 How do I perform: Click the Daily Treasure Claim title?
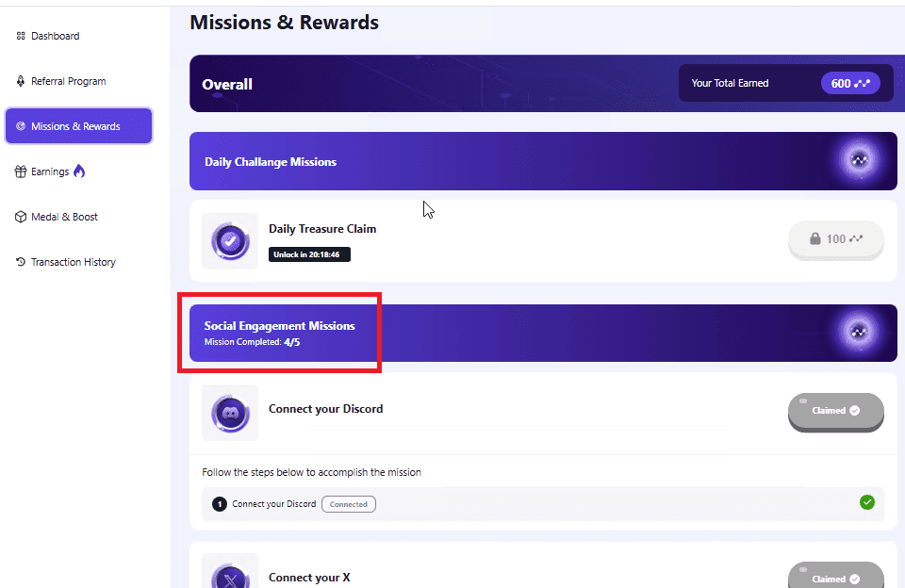(x=322, y=229)
